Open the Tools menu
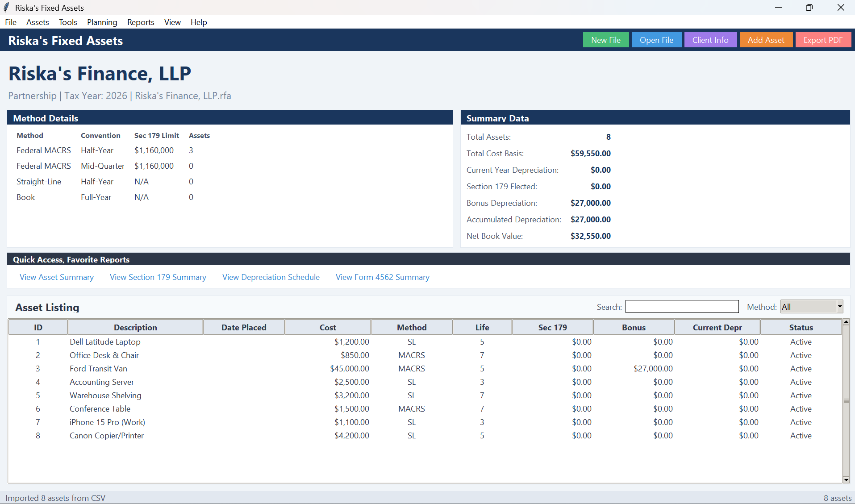855x504 pixels. tap(67, 22)
